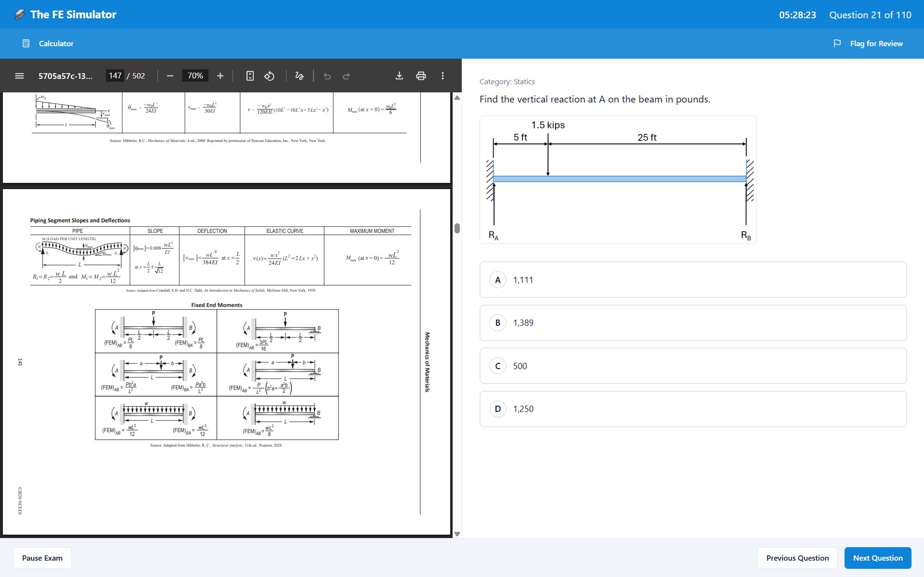Viewport: 924px width, 577px height.
Task: Undo the last PDF annotation
Action: (327, 76)
